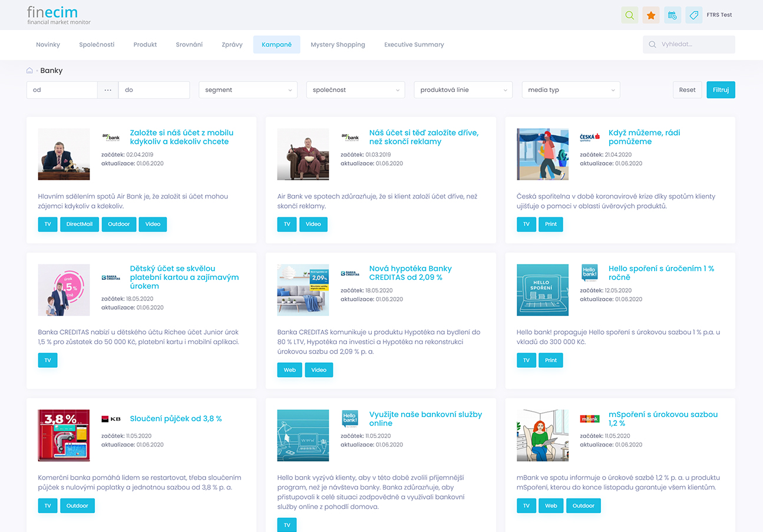Click Hello bank logo on the Hello spoření card

click(589, 273)
